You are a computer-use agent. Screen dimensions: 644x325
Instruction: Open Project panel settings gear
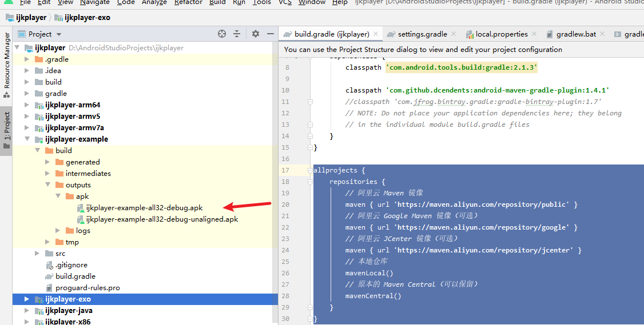click(256, 34)
